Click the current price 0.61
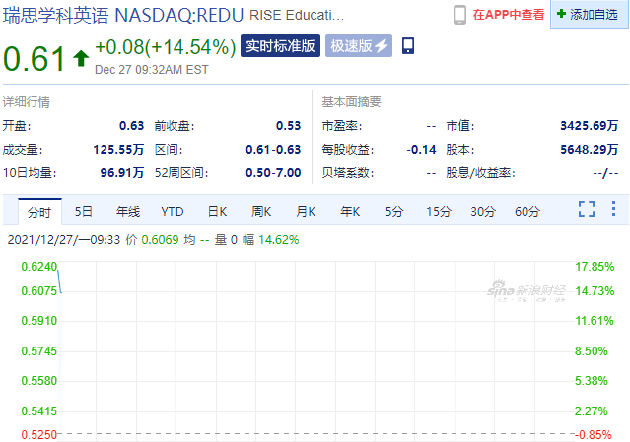This screenshot has height=442, width=630. tap(34, 59)
